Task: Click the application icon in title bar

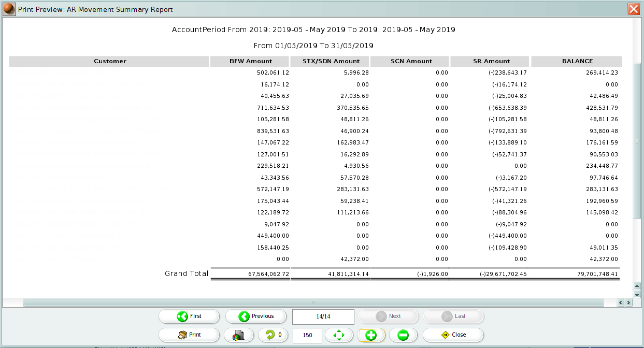Action: (9, 9)
